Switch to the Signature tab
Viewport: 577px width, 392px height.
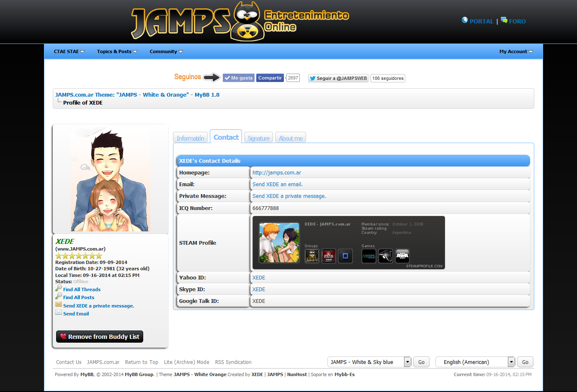tap(258, 138)
